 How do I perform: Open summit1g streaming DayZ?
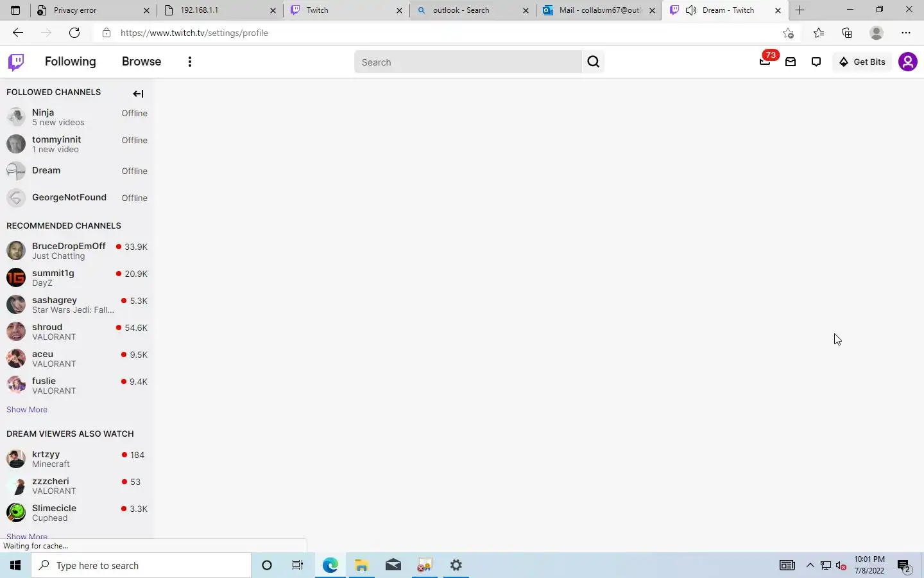[x=77, y=277]
